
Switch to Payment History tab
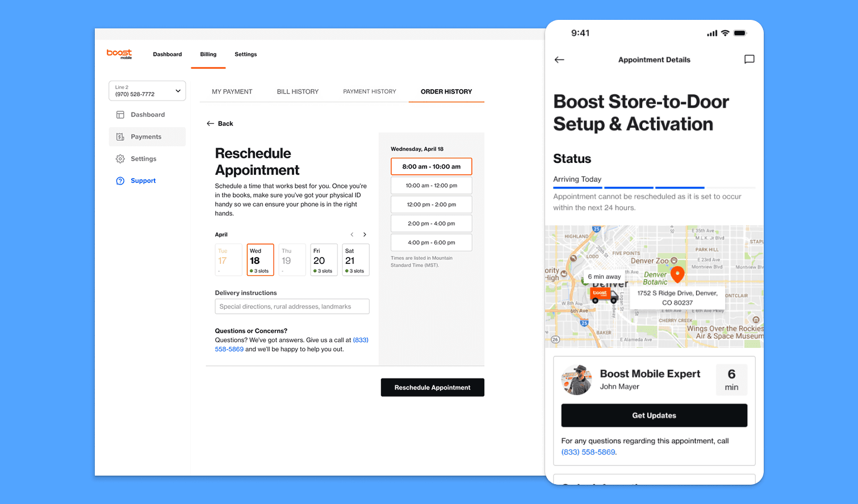[370, 91]
